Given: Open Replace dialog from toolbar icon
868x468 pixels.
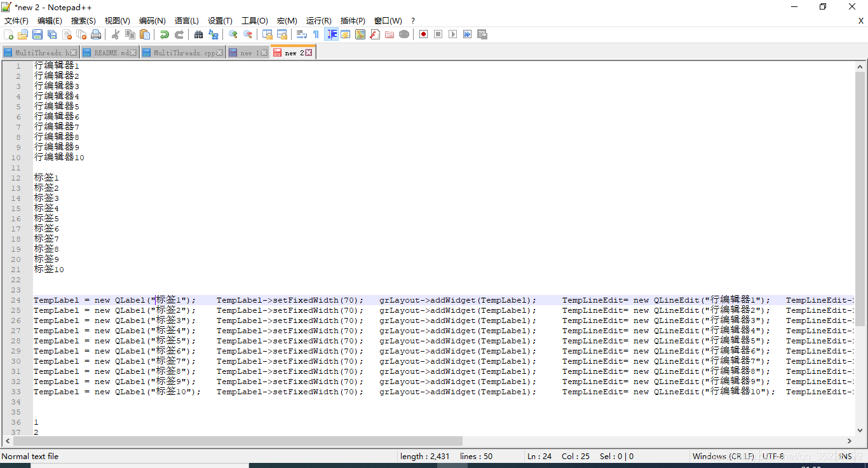Looking at the screenshot, I should click(214, 34).
